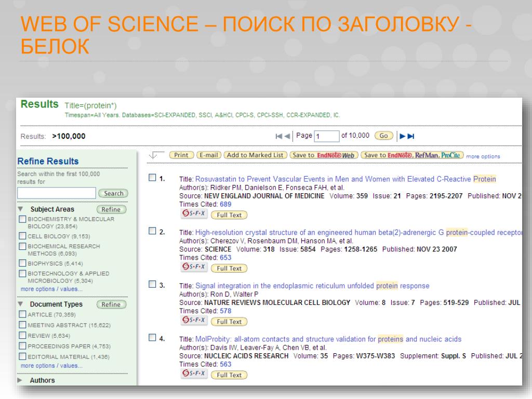Jump to last results page arrow
532x399 pixels.
411,136
